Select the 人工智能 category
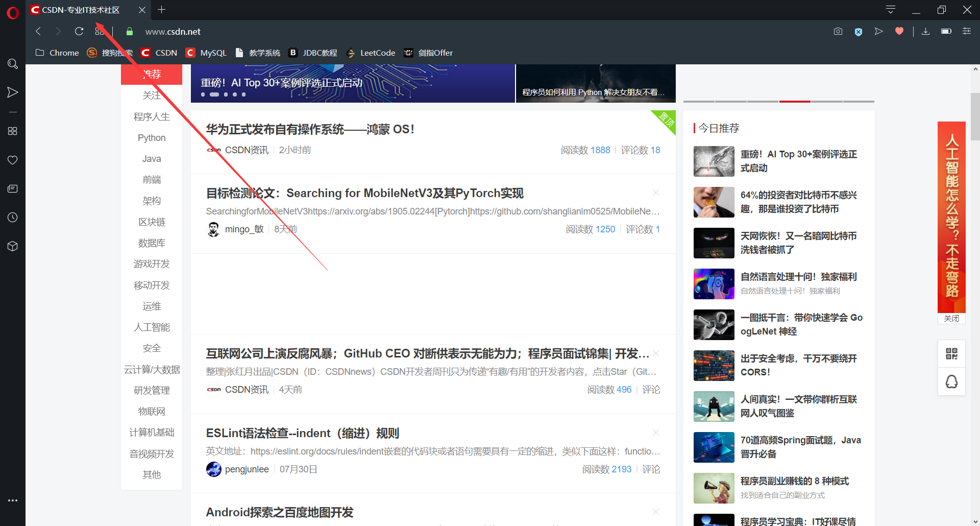Image resolution: width=980 pixels, height=526 pixels. click(x=152, y=327)
